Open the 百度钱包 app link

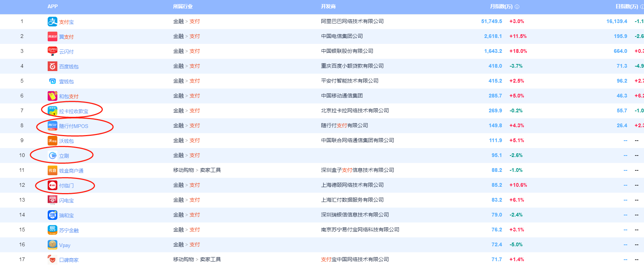tap(69, 67)
